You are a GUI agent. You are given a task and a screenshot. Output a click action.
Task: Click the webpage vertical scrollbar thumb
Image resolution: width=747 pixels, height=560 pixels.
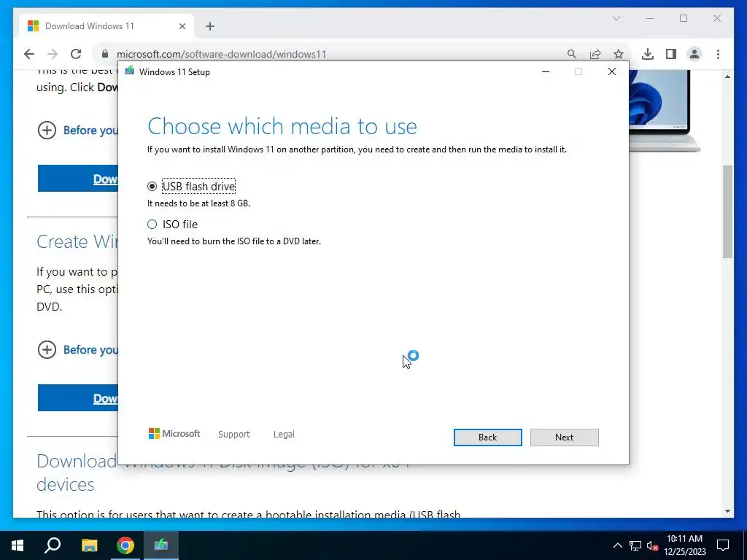727,211
